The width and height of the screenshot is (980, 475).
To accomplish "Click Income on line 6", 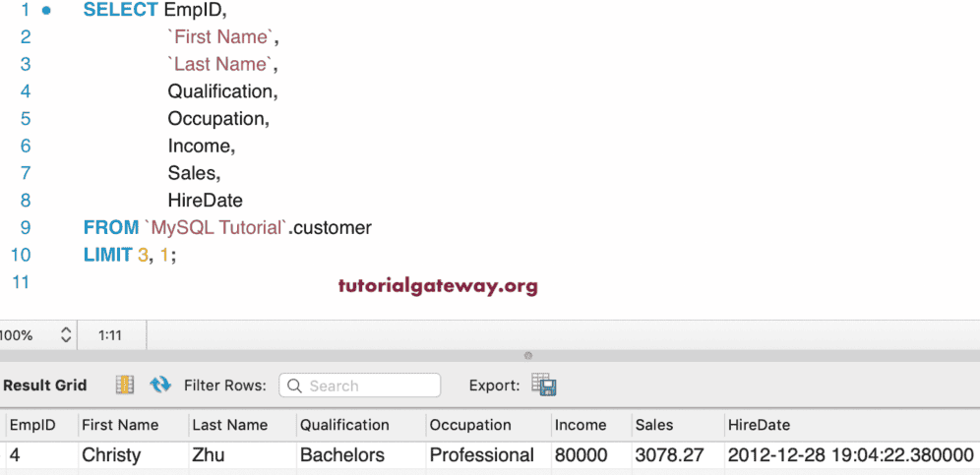I will point(198,147).
